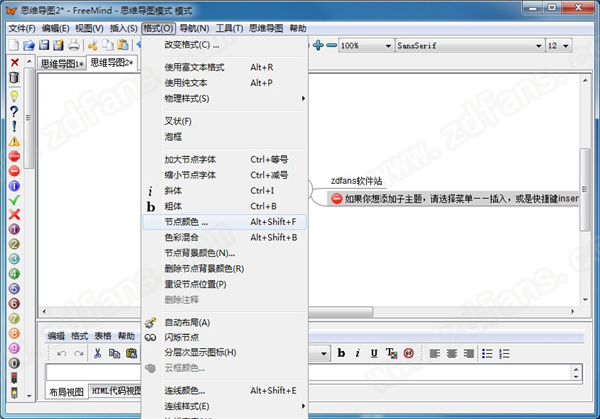
Task: Click the Paste clipboard icon in main toolbar
Action: pyautogui.click(x=122, y=45)
